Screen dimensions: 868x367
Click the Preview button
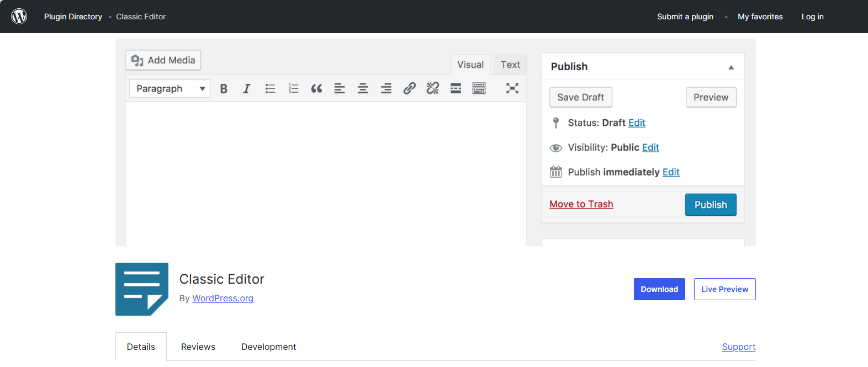pyautogui.click(x=711, y=97)
